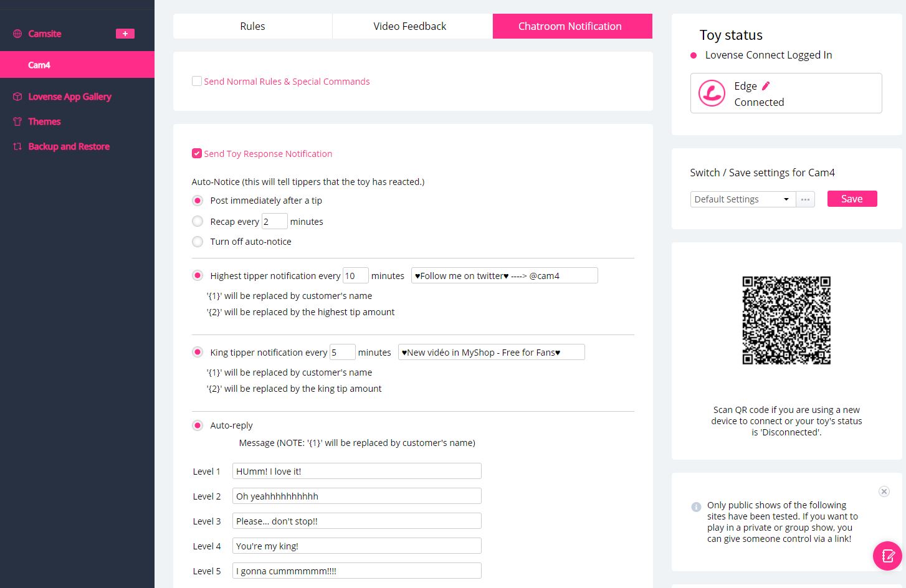This screenshot has height=588, width=906.
Task: Select the Recap every minutes radio option
Action: coord(198,221)
